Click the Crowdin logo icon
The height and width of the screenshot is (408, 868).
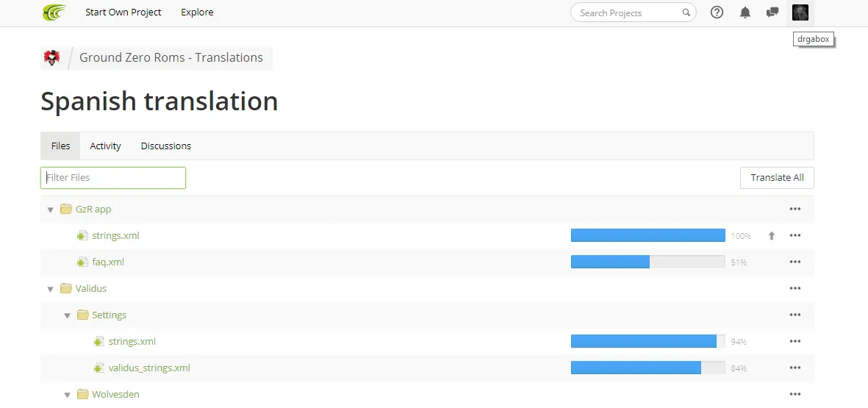[55, 12]
